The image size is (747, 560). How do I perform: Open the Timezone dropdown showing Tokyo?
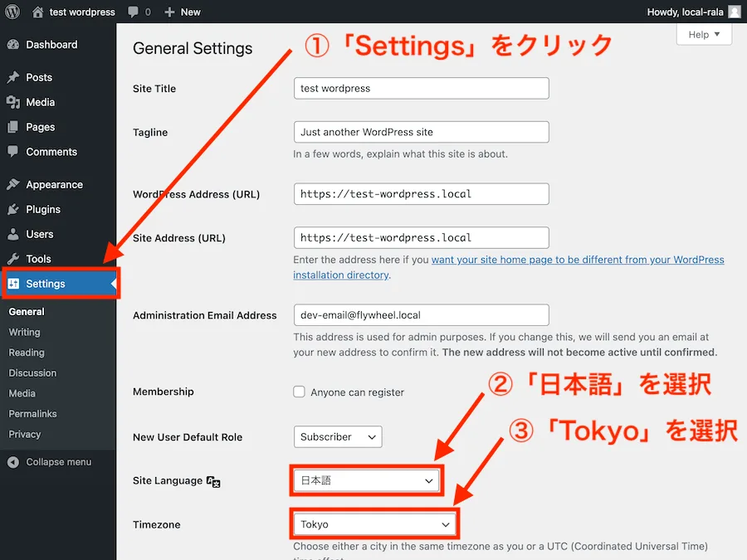point(374,524)
